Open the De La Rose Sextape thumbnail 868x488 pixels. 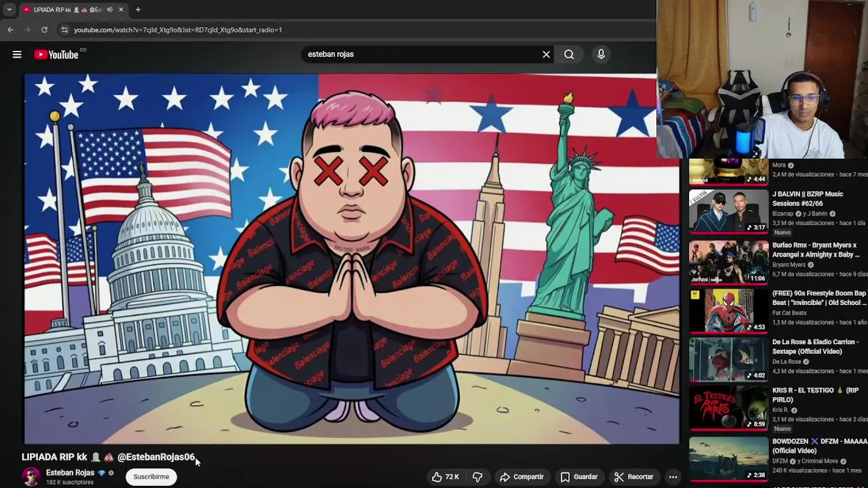728,359
